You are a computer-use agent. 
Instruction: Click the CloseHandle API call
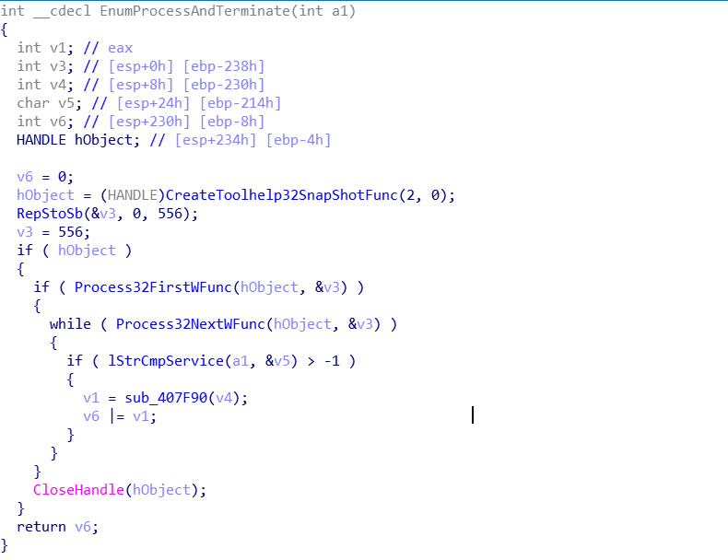78,490
